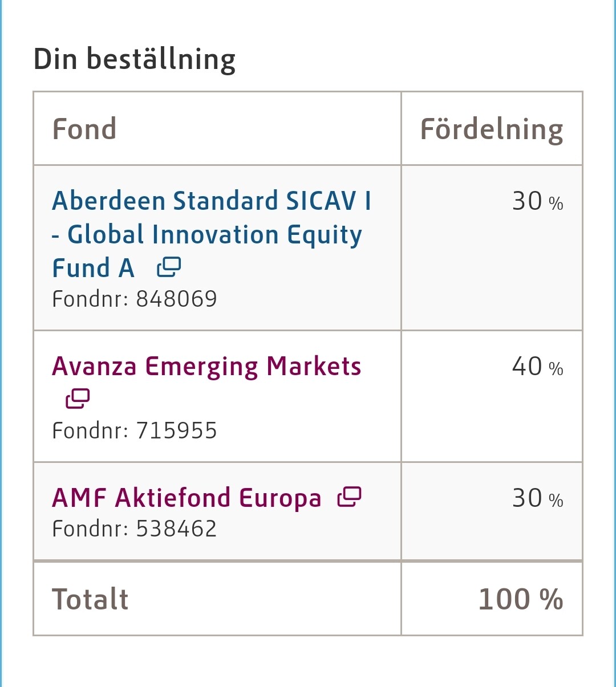Click fund number 715955
Viewport: 616px width, 687px height.
point(176,431)
